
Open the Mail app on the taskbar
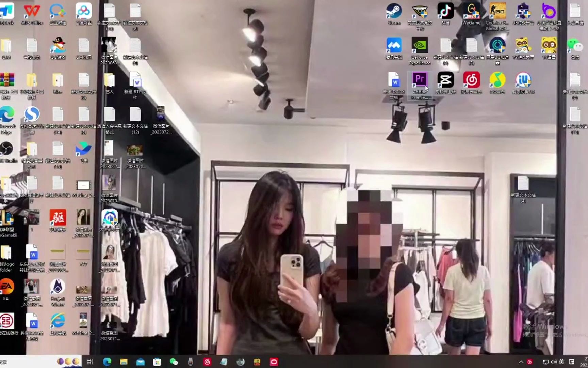click(x=140, y=362)
